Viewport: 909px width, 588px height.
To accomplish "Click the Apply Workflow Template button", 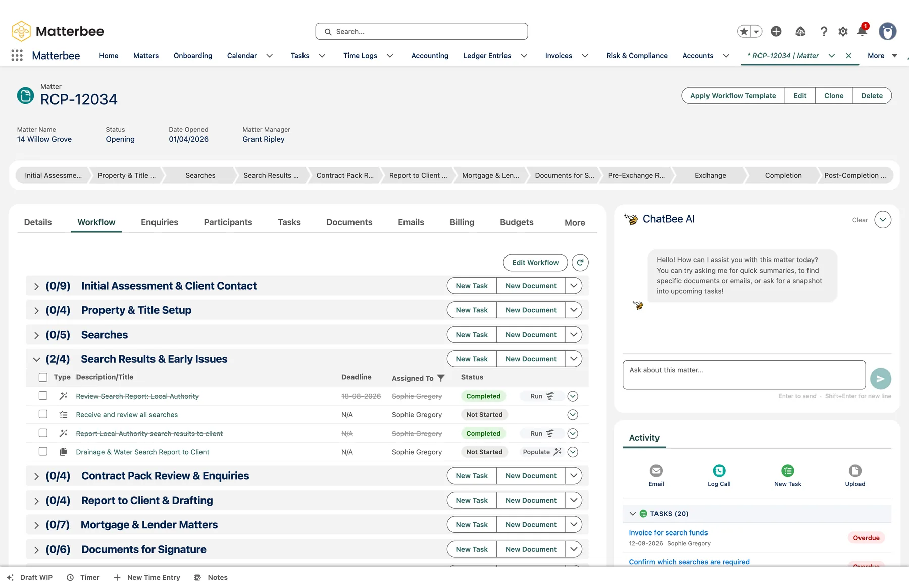I will click(733, 96).
